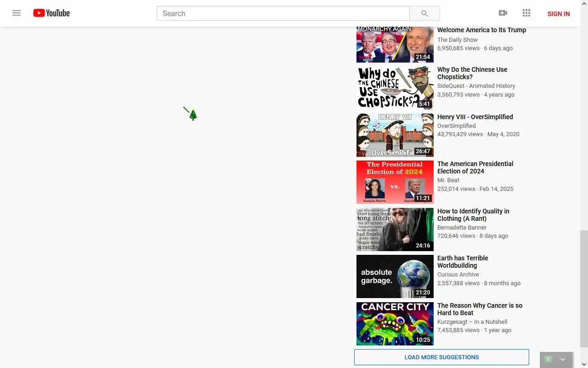Open 'Earth has Terrible Worldbuilding' title

(463, 262)
